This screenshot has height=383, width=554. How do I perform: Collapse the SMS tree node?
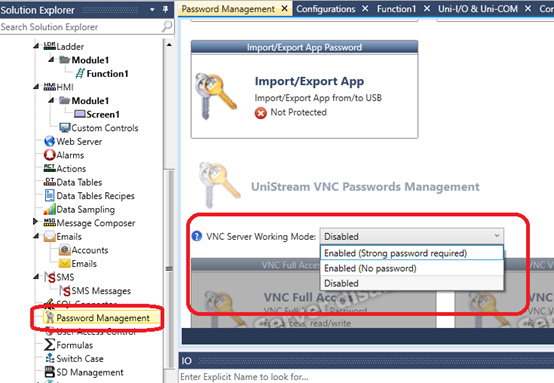[x=36, y=277]
